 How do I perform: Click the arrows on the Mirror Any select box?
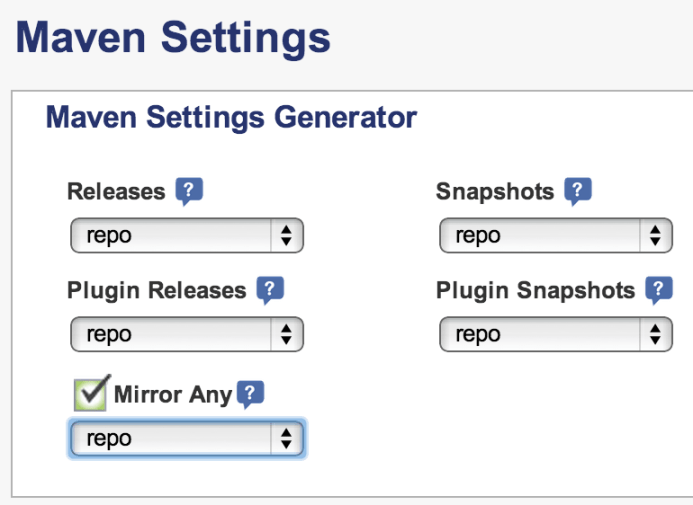tap(286, 439)
